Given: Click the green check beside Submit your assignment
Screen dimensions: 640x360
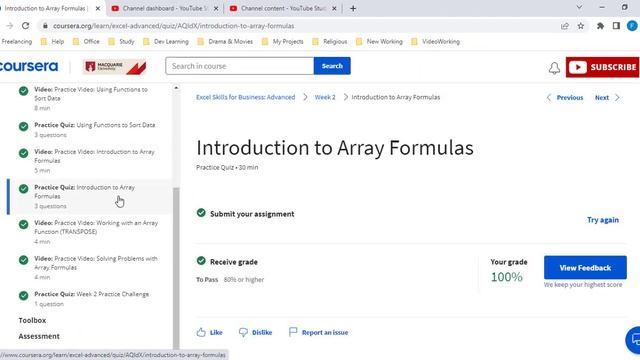Looking at the screenshot, I should coord(201,213).
